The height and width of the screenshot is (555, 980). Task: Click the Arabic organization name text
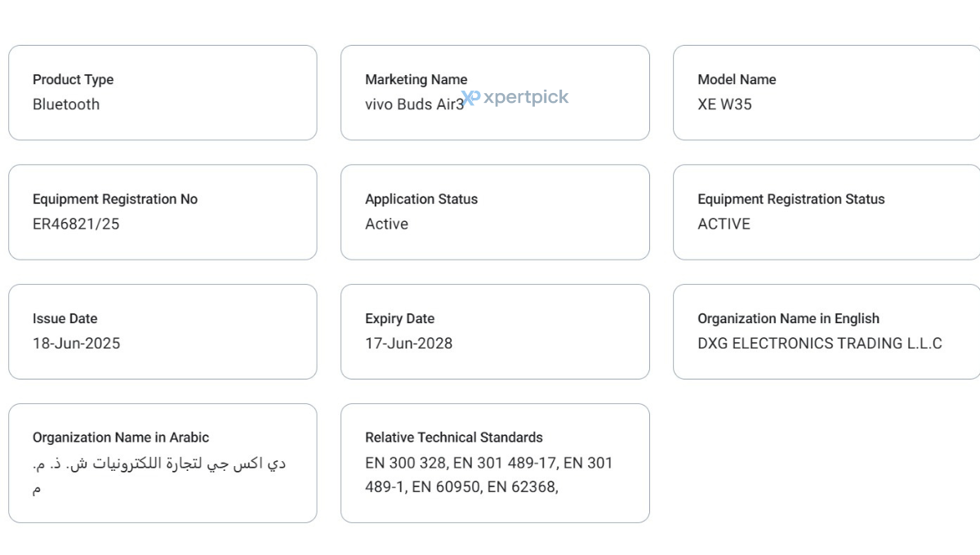pyautogui.click(x=159, y=475)
